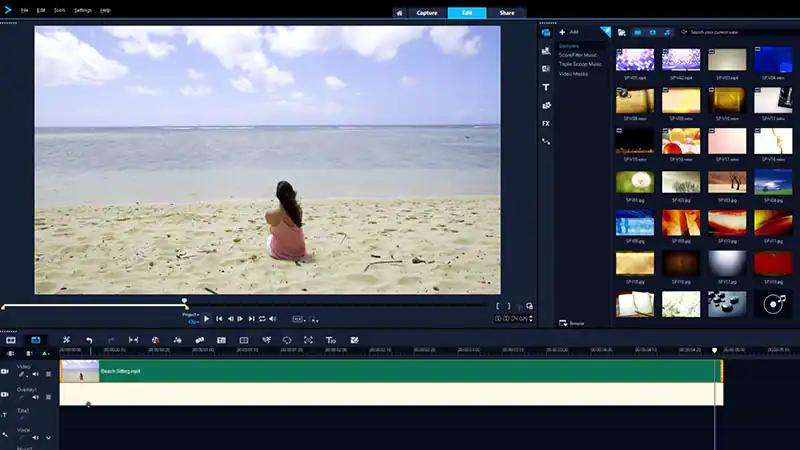This screenshot has height=450, width=800.
Task: Show photo files filter in library
Action: [x=652, y=32]
